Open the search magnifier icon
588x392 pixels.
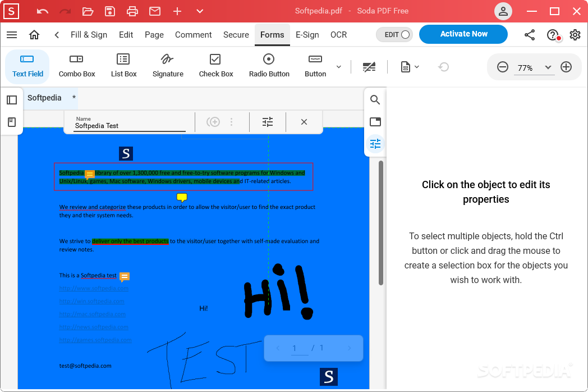375,100
